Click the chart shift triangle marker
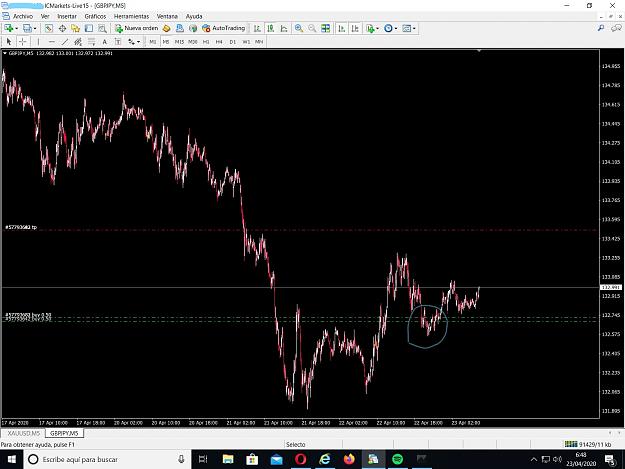 [x=479, y=51]
